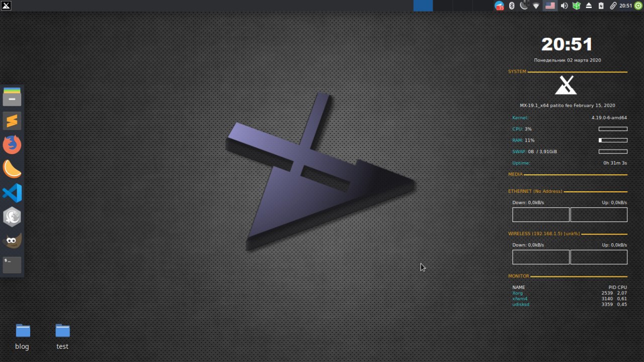Open the battery power manager icon
Image resolution: width=644 pixels, height=362 pixels.
click(601, 6)
